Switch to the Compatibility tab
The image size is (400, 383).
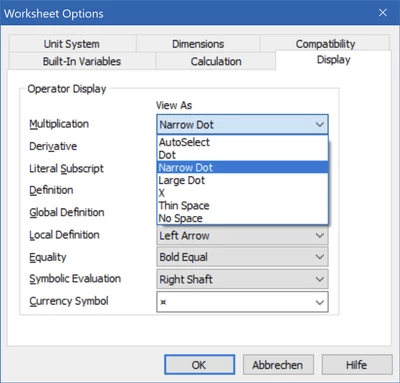[325, 44]
